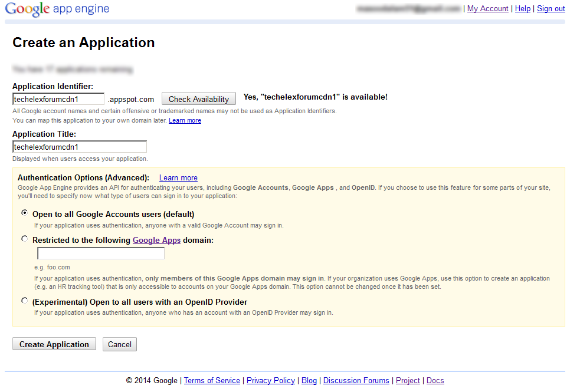Click the Google App Engine logo
Image resolution: width=580 pixels, height=392 pixels.
[57, 9]
